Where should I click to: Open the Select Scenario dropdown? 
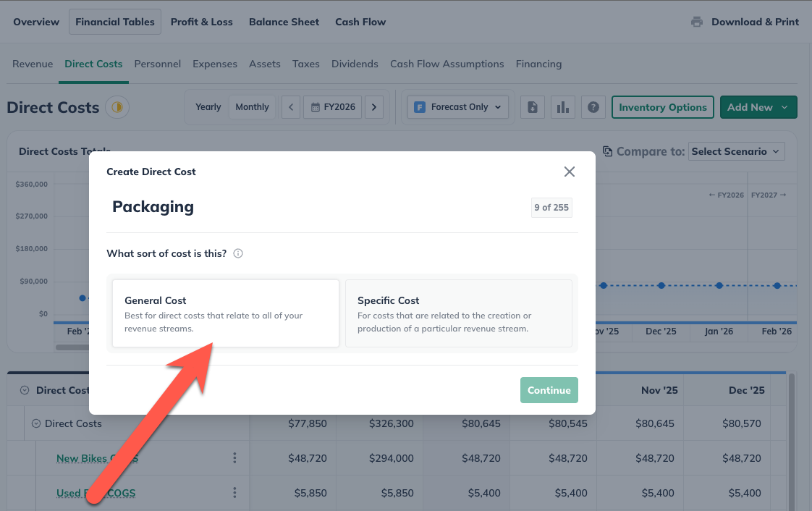point(736,151)
